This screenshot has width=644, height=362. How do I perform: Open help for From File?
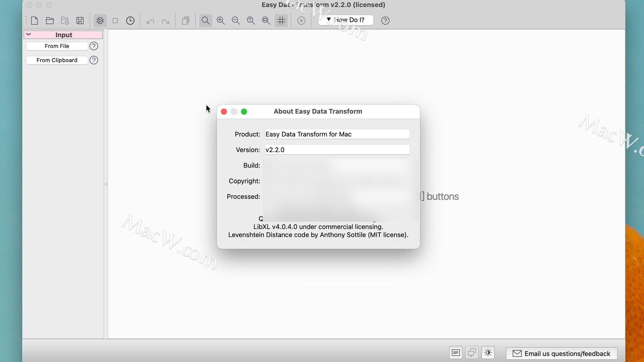[94, 46]
